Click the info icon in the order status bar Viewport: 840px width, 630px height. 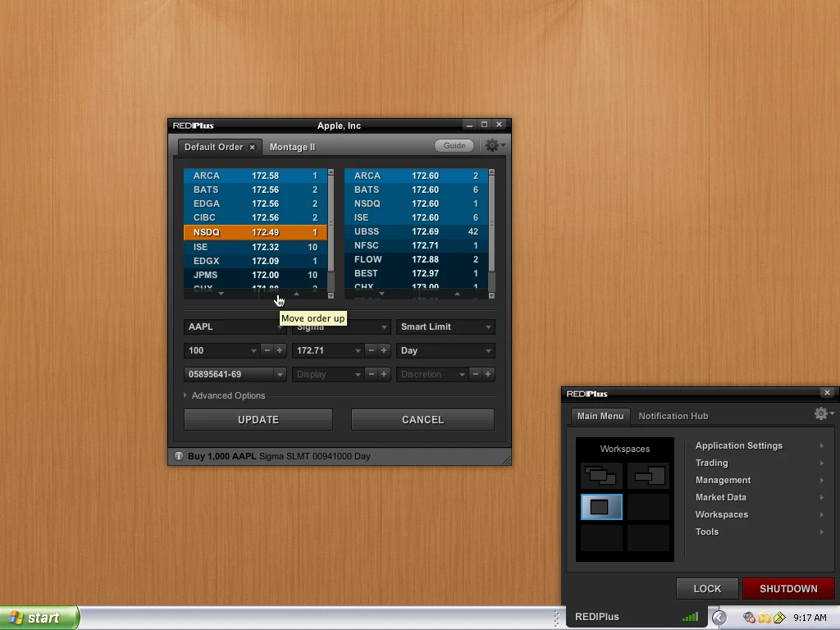coord(178,456)
